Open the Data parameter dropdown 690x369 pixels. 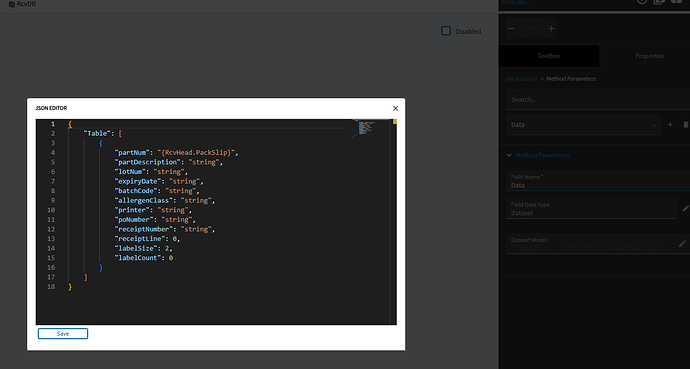click(x=583, y=125)
